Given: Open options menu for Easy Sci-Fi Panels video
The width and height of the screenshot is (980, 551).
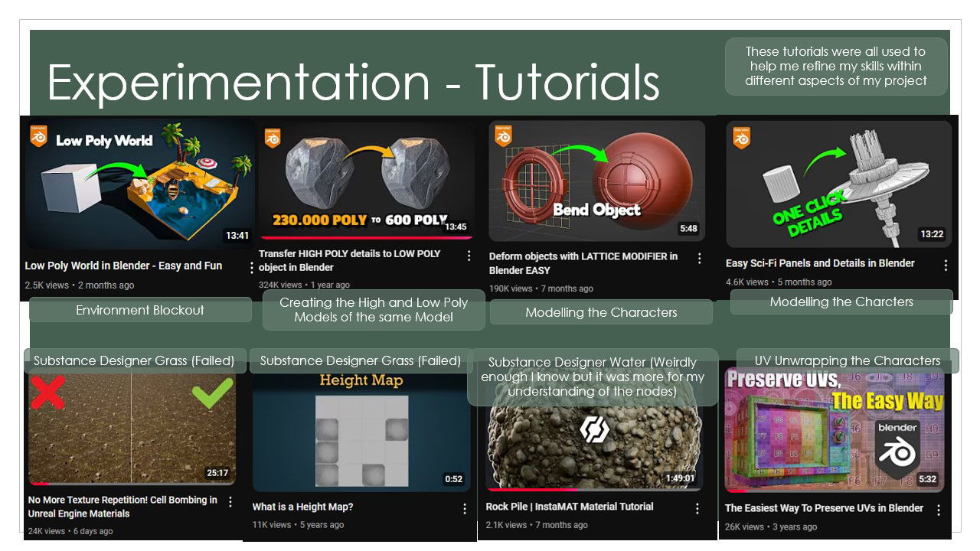Looking at the screenshot, I should [946, 265].
